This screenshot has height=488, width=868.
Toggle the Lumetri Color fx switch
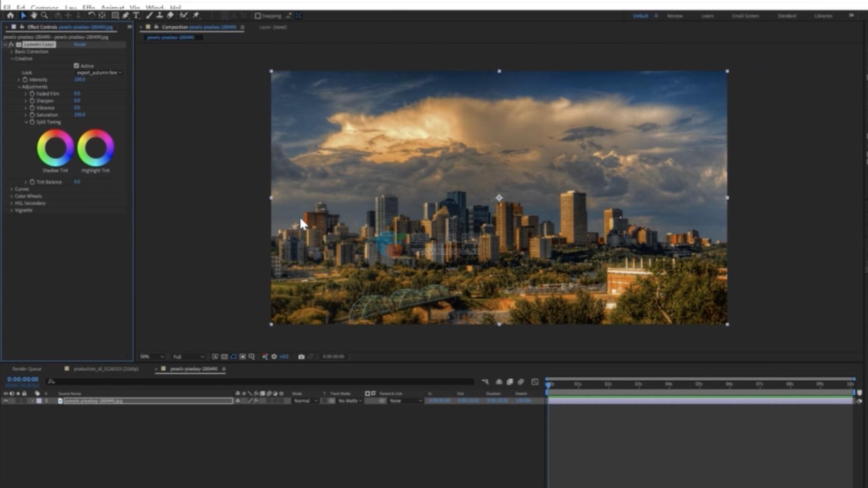[x=11, y=44]
